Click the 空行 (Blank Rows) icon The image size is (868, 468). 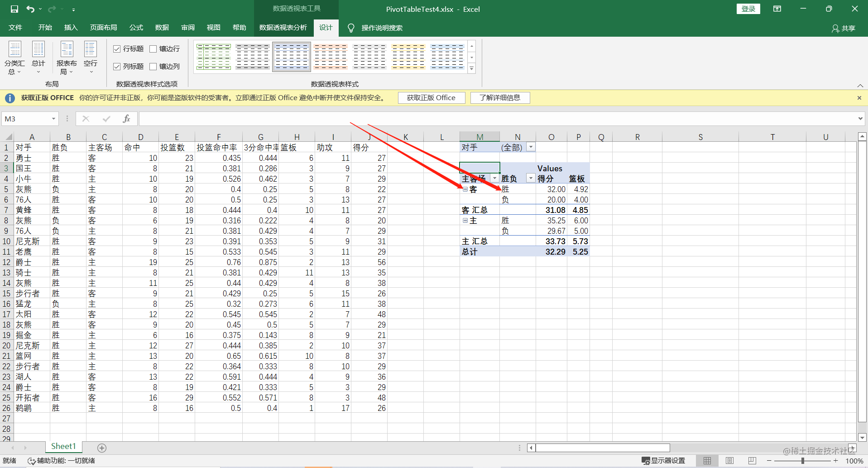(x=90, y=53)
